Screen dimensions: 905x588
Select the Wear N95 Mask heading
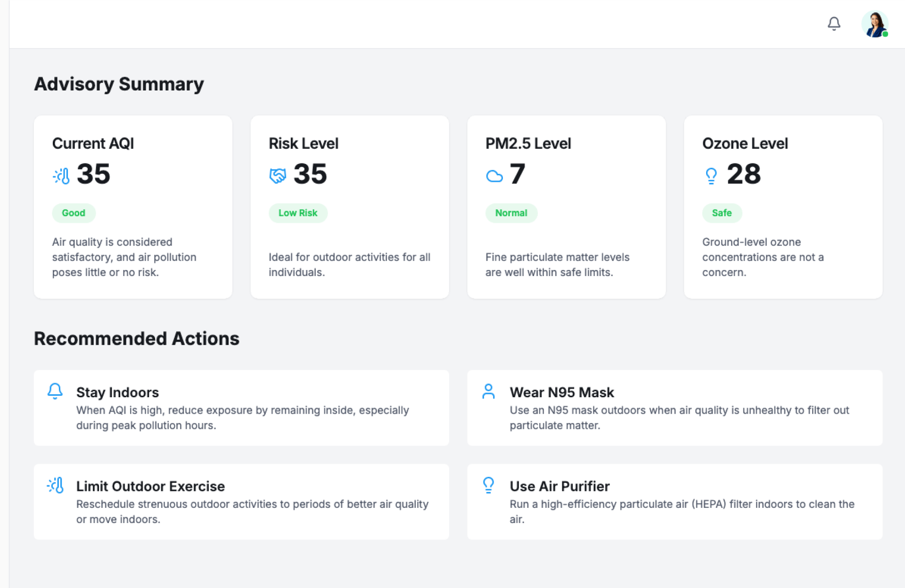coord(561,392)
